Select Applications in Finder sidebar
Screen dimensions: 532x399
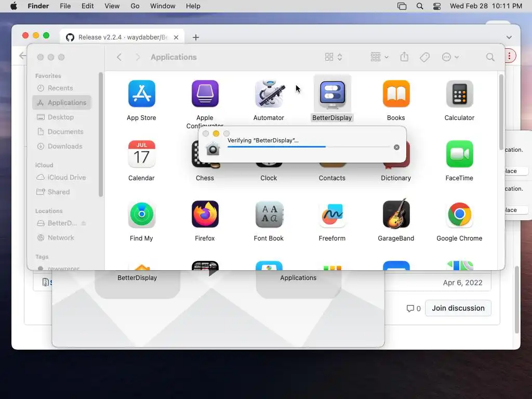pos(62,102)
